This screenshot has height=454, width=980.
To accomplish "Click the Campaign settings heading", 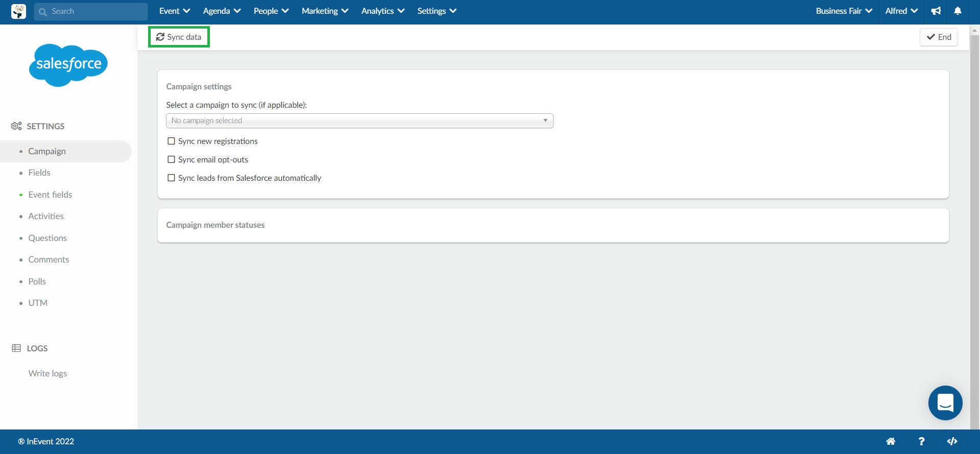I will pos(199,86).
